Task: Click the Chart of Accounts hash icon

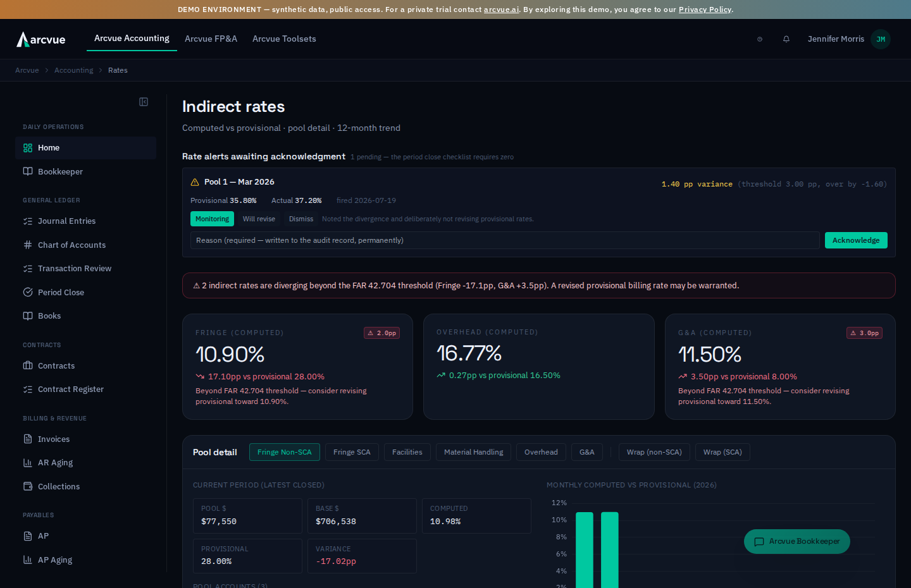Action: tap(28, 245)
